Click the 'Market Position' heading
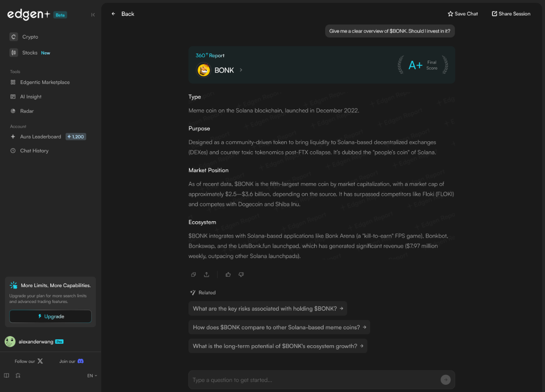This screenshot has width=545, height=392. pyautogui.click(x=208, y=170)
